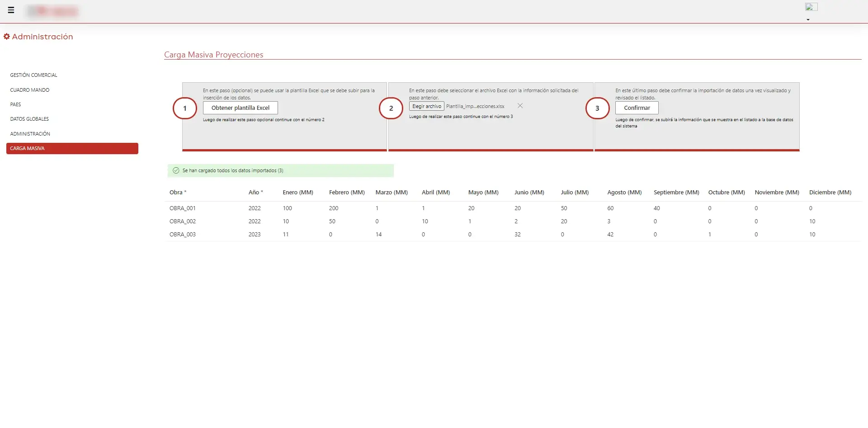Click the Octubre (MM) column header

pos(726,192)
